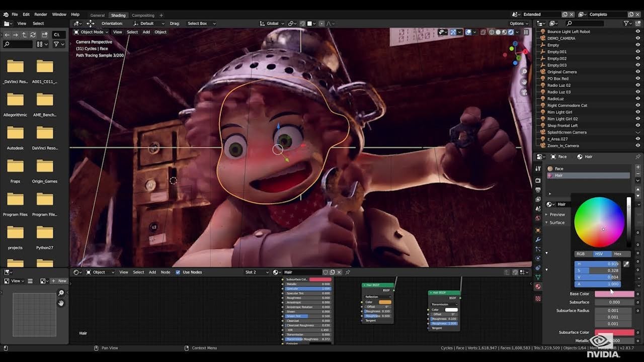Switch color picker to RGB mode
This screenshot has height=362, width=644.
pyautogui.click(x=581, y=254)
